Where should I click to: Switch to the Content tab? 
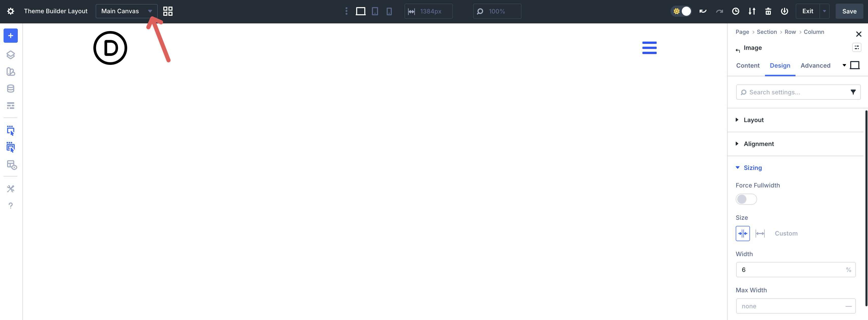click(748, 65)
